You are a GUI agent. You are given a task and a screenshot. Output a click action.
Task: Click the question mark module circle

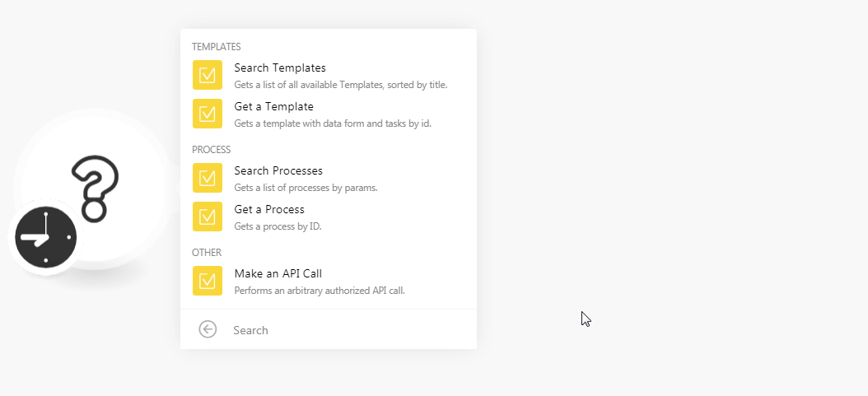click(93, 188)
